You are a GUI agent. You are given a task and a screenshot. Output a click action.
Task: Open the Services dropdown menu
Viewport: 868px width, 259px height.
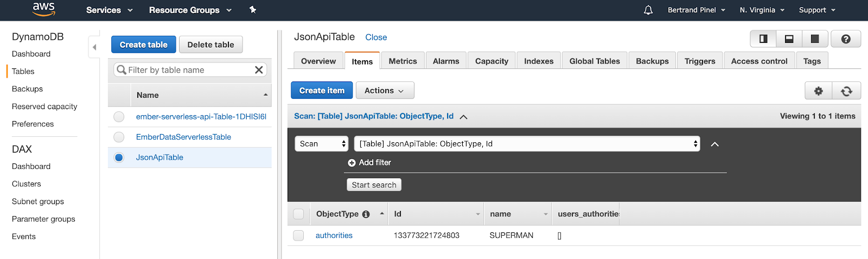[109, 10]
